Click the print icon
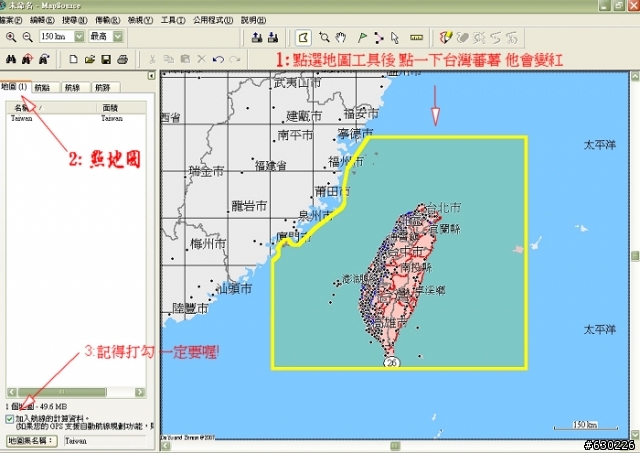Screen dimensions: 640x453 (x=122, y=60)
